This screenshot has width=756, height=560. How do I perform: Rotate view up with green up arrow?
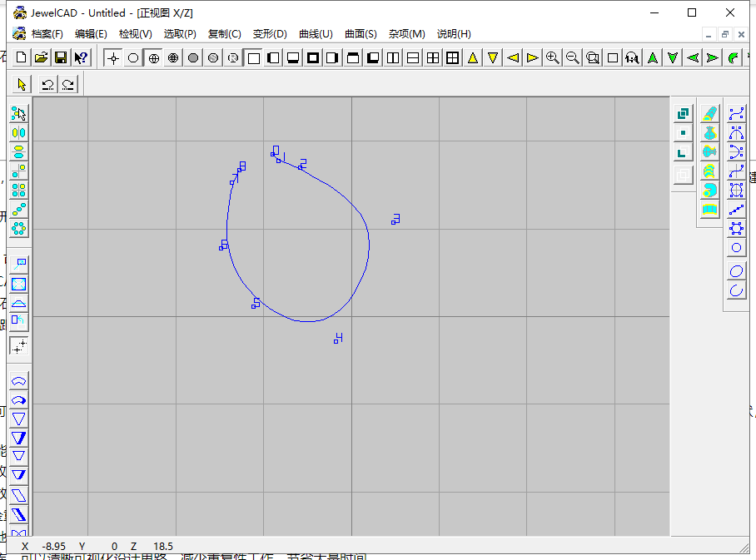653,58
